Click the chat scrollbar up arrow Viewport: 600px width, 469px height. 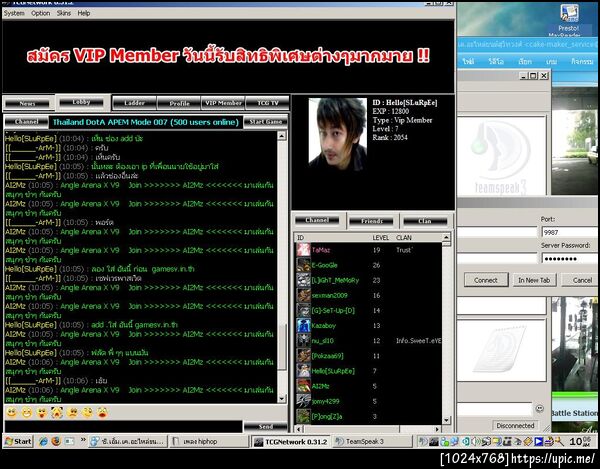pyautogui.click(x=282, y=135)
